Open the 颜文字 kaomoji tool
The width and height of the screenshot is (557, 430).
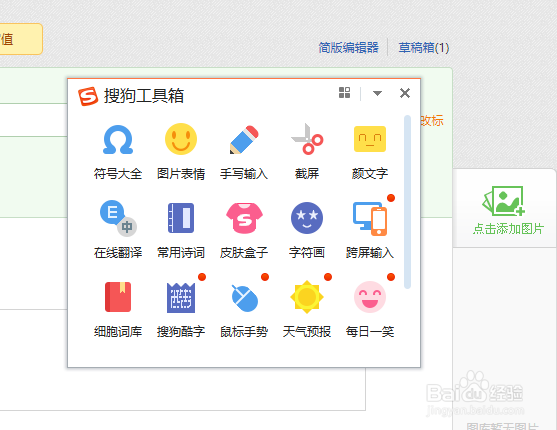pos(370,139)
